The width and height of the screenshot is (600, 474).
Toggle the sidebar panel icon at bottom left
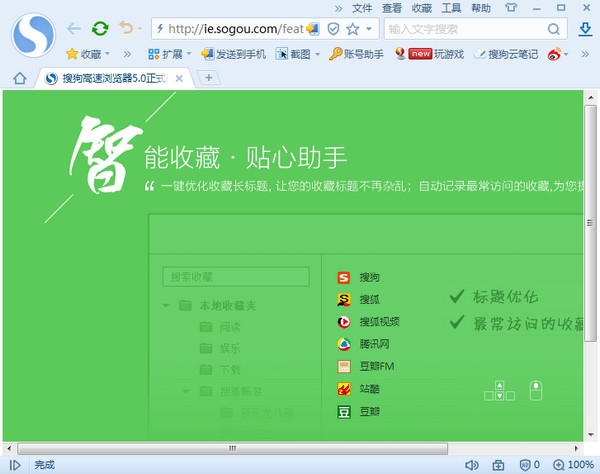coord(15,465)
